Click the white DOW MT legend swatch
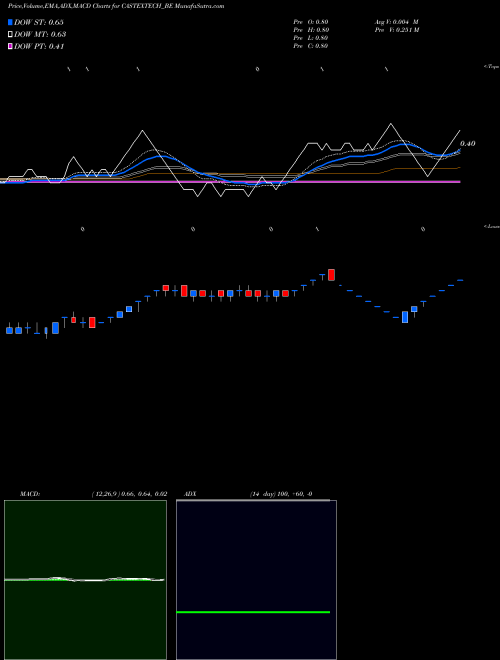The height and width of the screenshot is (660, 500). click(10, 34)
